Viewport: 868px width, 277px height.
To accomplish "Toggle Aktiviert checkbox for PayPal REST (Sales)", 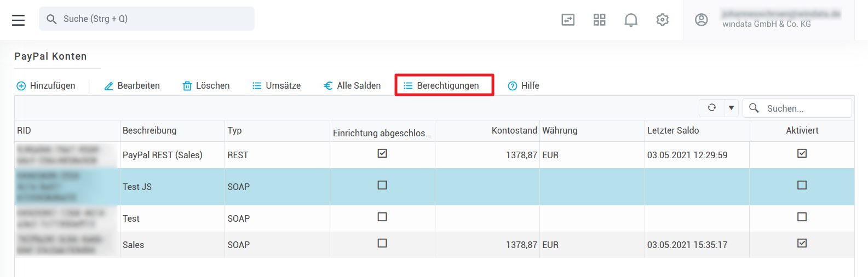I will [x=802, y=154].
